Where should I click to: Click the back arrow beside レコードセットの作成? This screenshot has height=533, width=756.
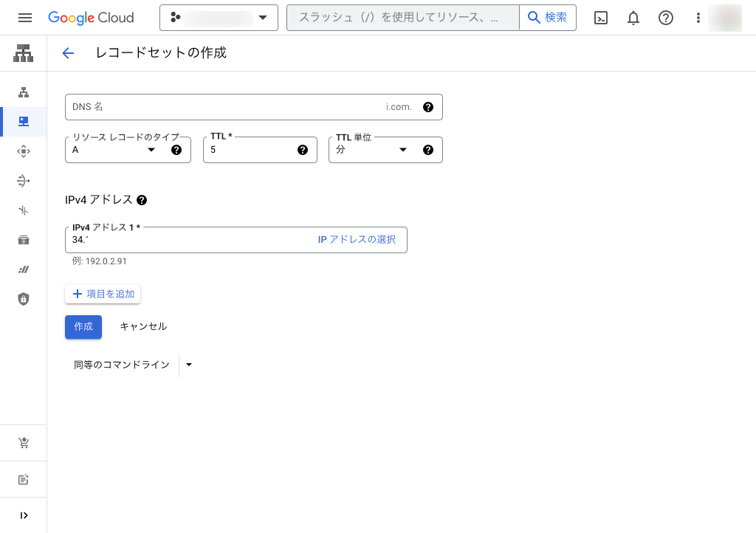68,53
